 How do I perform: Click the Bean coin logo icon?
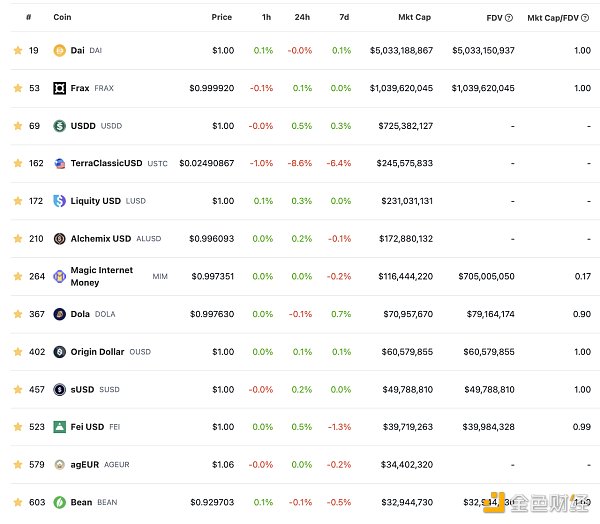coord(60,502)
